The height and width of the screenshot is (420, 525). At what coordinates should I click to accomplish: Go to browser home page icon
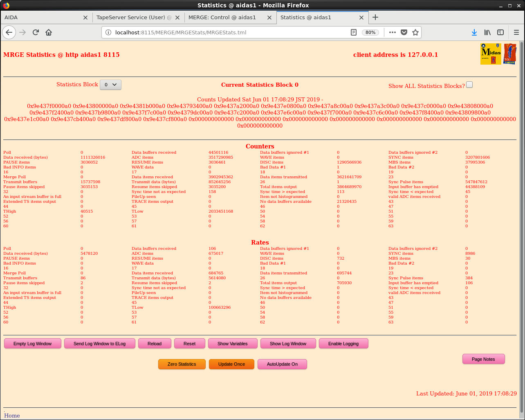pos(49,32)
